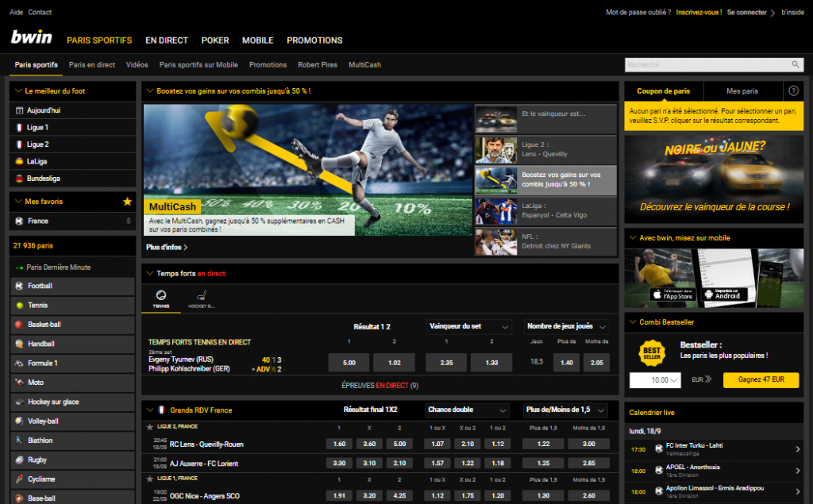813x504 pixels.
Task: Collapse the Combi Bestseller panel
Action: (633, 322)
